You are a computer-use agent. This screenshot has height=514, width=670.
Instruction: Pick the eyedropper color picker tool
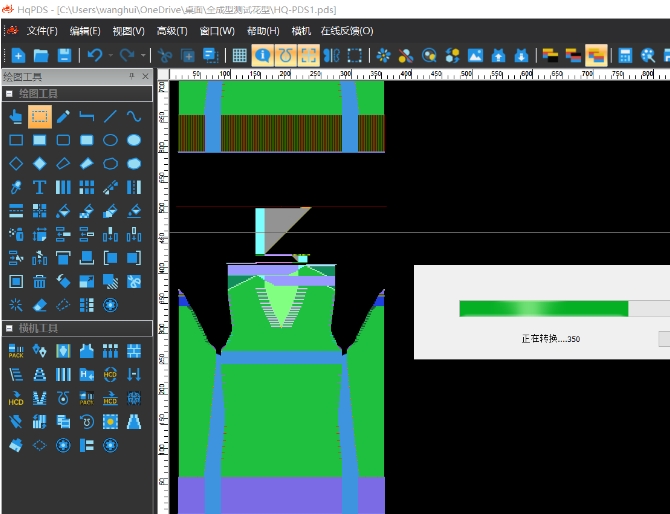(16, 187)
